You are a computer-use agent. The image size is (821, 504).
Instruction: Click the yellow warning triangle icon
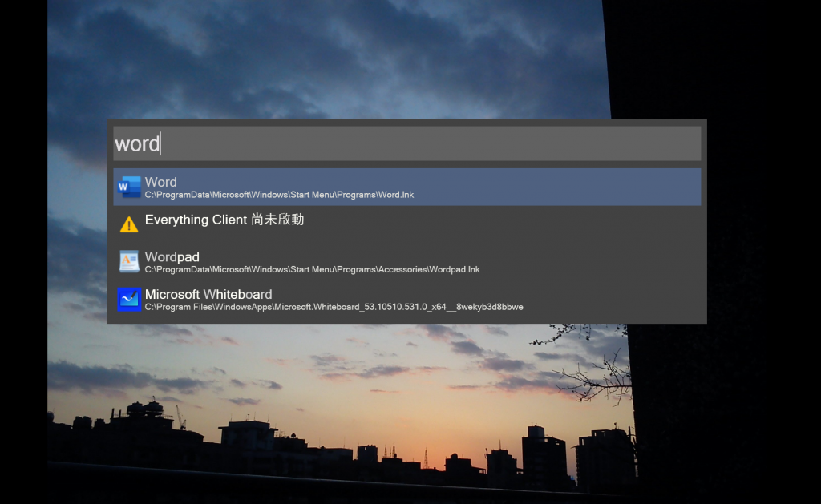click(129, 224)
